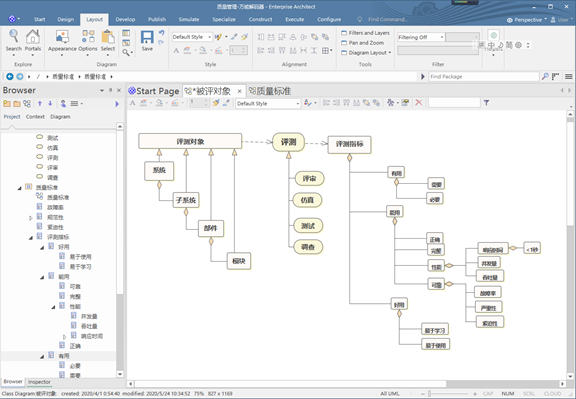Switch to Context tab in Browser

tap(35, 116)
